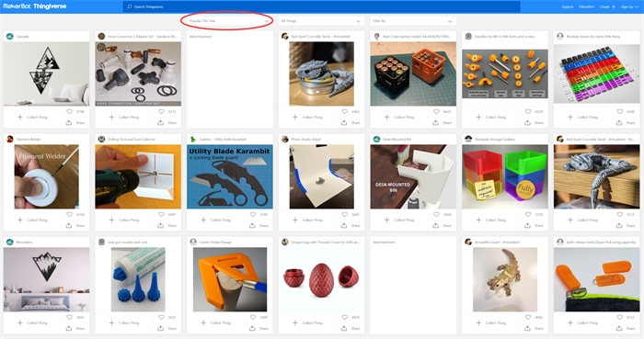Go to MakerBot Thingiverse home logo
Viewport: 644px width, 339px height.
[35, 6]
